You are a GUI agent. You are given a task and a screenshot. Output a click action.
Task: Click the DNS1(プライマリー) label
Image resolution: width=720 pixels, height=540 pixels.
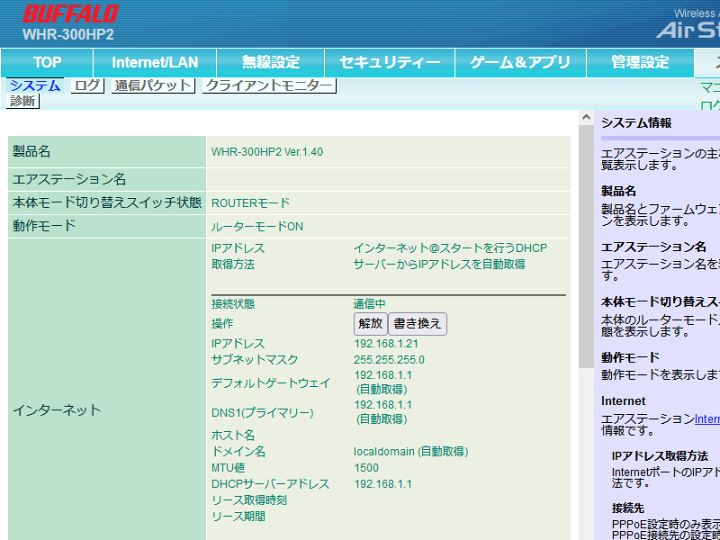pos(262,413)
